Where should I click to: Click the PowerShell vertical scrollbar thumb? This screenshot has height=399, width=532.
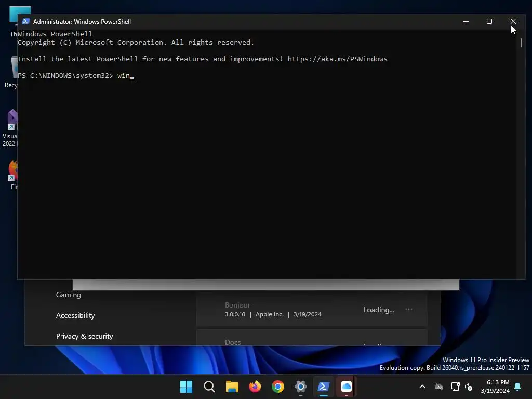pos(521,43)
